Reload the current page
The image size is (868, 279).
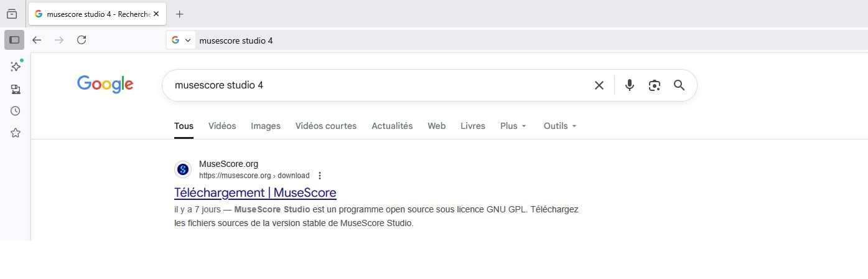[x=81, y=40]
